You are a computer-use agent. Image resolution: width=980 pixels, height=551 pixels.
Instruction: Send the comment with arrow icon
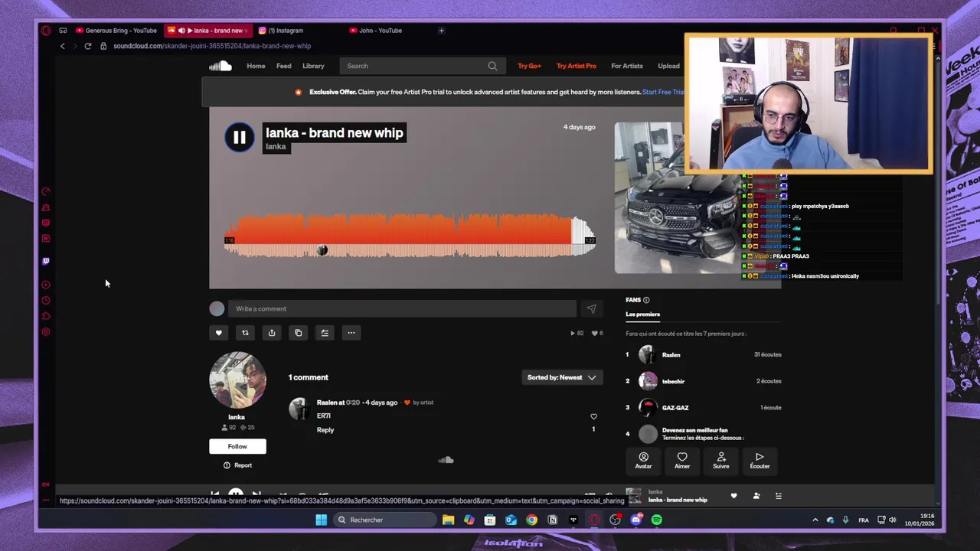click(591, 309)
